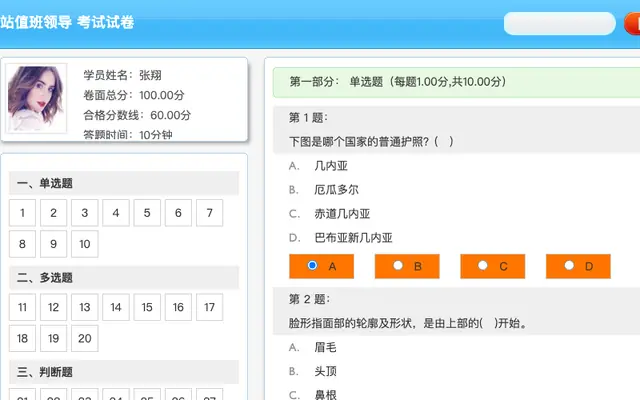The width and height of the screenshot is (640, 400).
Task: Open multiple-choice question 13
Action: pyautogui.click(x=84, y=307)
